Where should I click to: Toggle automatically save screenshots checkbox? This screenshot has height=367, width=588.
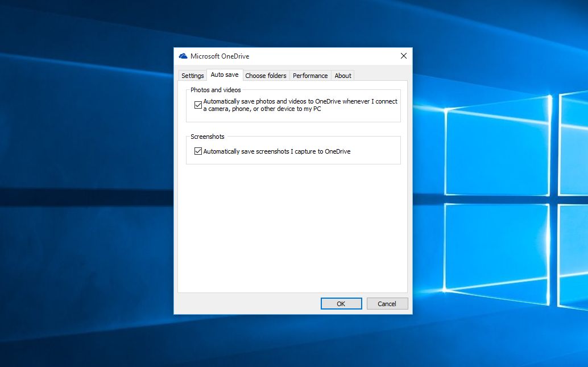point(198,151)
